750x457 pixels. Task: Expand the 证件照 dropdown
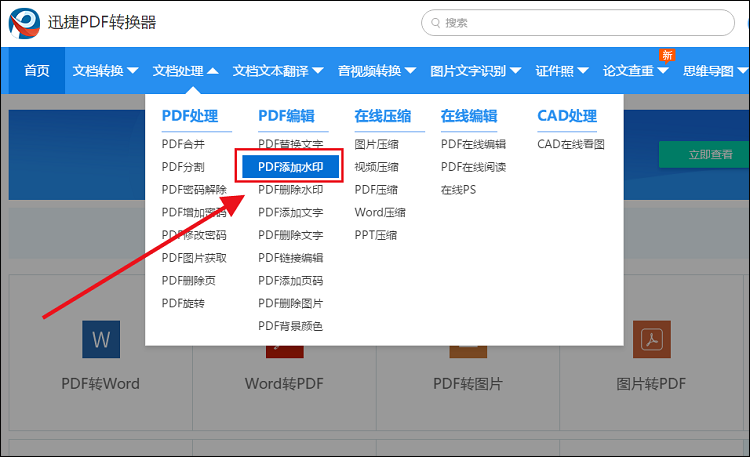pyautogui.click(x=562, y=71)
